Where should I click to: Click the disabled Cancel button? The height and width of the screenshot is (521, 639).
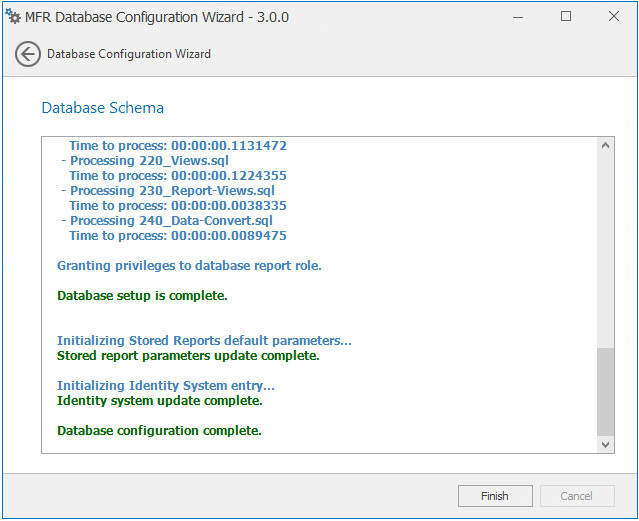coord(577,496)
